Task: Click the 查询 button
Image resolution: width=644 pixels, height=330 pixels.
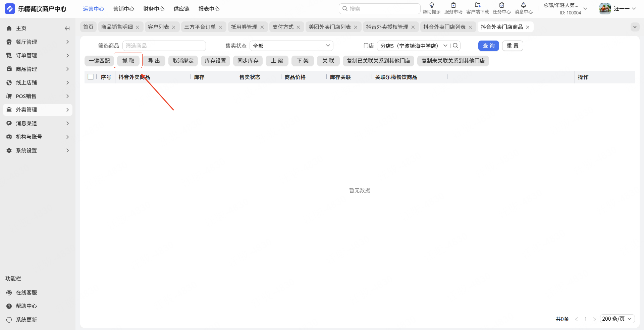Action: pos(489,46)
